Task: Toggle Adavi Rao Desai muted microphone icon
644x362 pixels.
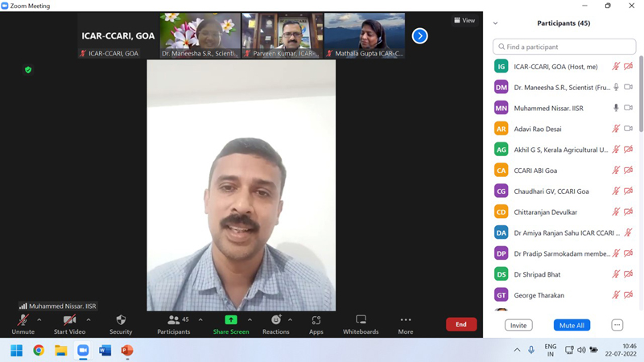Action: coord(616,129)
